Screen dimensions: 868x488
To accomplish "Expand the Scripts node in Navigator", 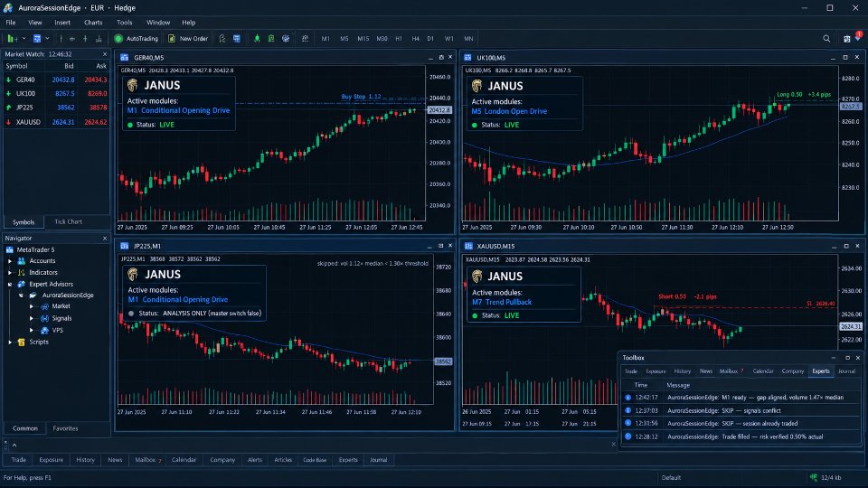I will coord(10,343).
